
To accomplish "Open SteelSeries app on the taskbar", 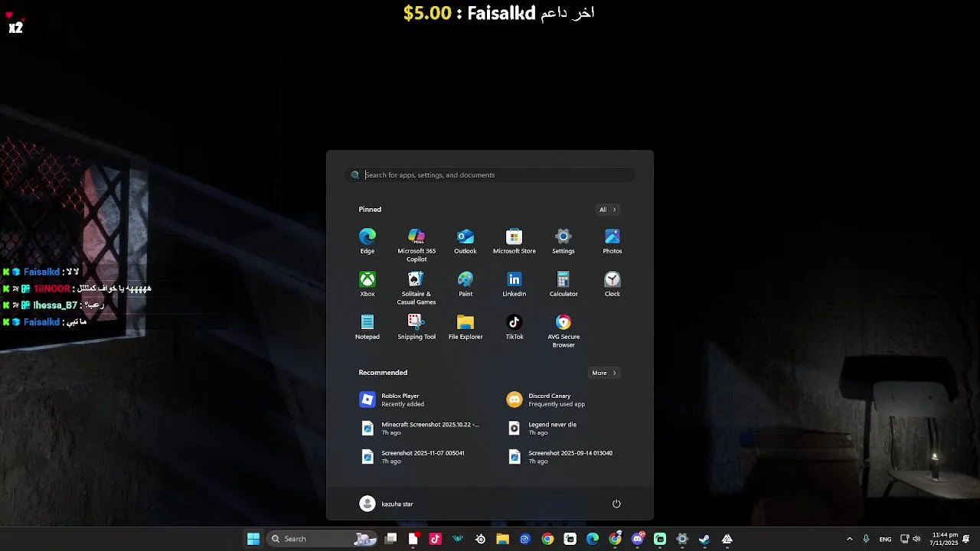I will (480, 539).
